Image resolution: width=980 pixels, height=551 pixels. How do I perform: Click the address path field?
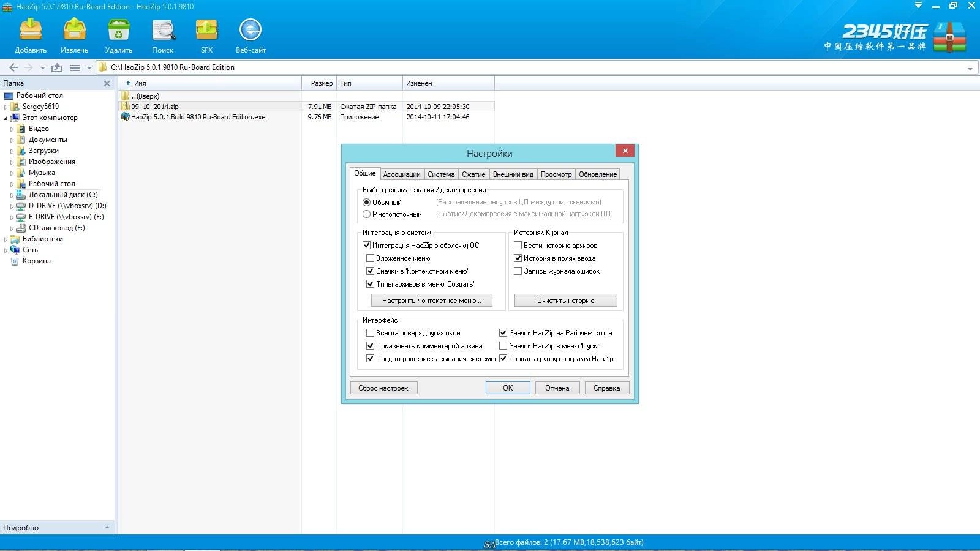(536, 67)
